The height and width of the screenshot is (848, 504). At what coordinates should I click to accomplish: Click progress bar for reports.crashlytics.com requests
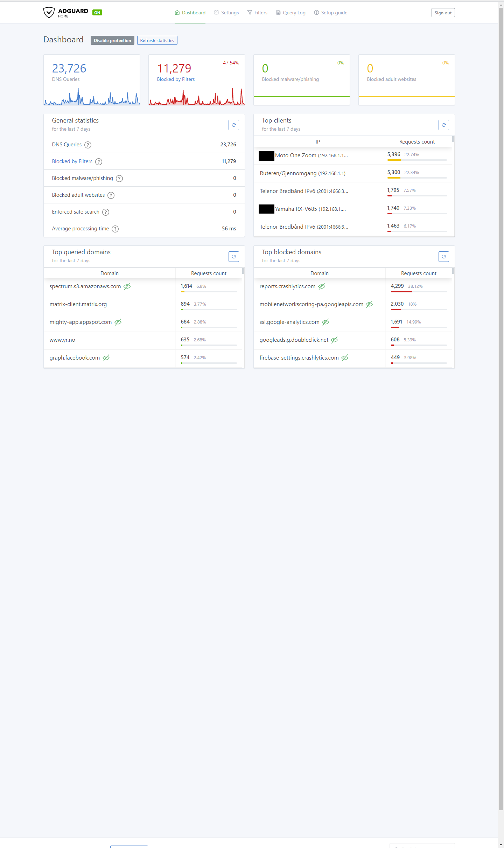pos(419,292)
